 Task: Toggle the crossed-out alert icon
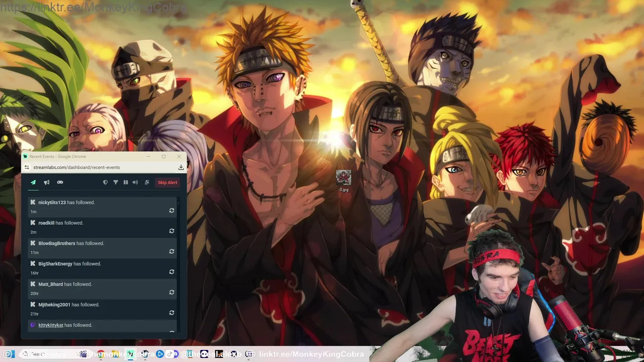coord(147,183)
